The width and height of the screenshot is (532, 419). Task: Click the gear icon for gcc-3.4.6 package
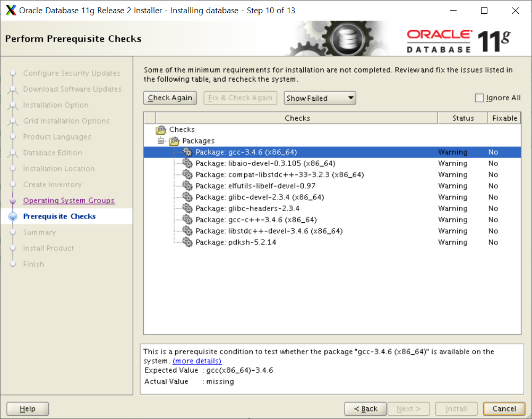187,152
